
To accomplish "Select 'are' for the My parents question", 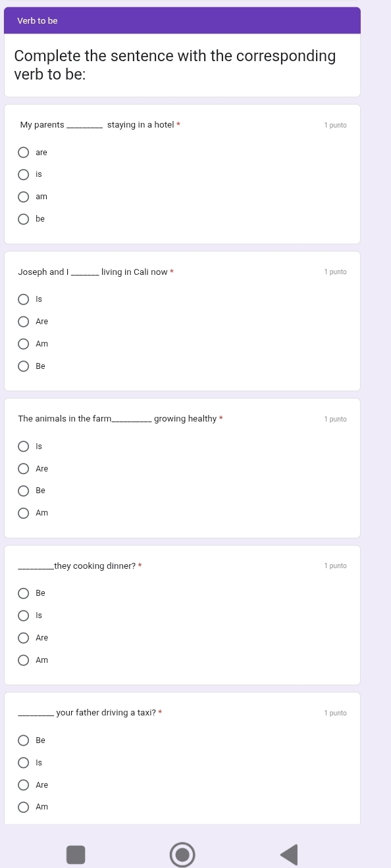I will point(24,152).
